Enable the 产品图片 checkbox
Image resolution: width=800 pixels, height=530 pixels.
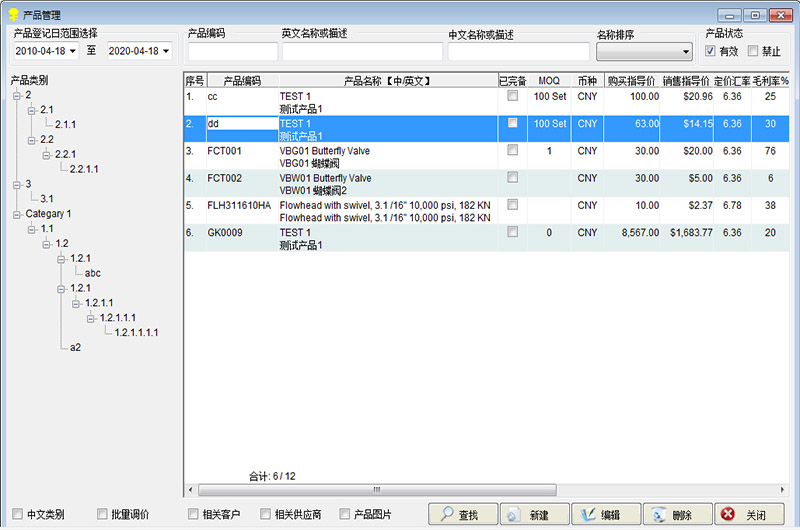[x=345, y=514]
